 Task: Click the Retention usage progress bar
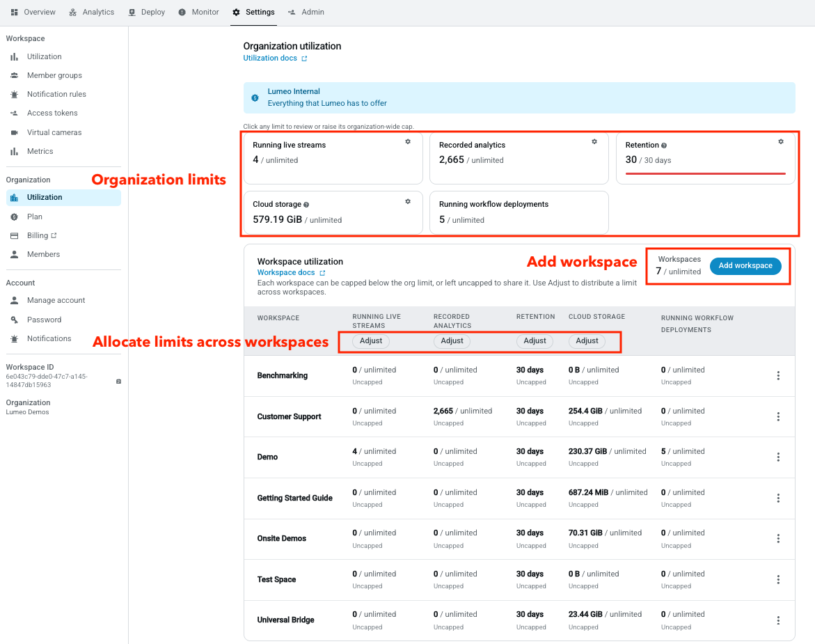pos(705,173)
